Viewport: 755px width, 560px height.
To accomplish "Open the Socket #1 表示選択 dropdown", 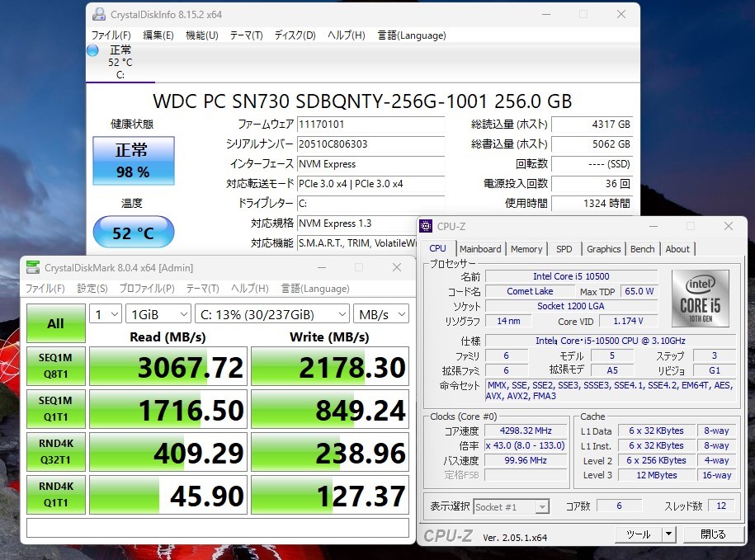I will (x=512, y=506).
